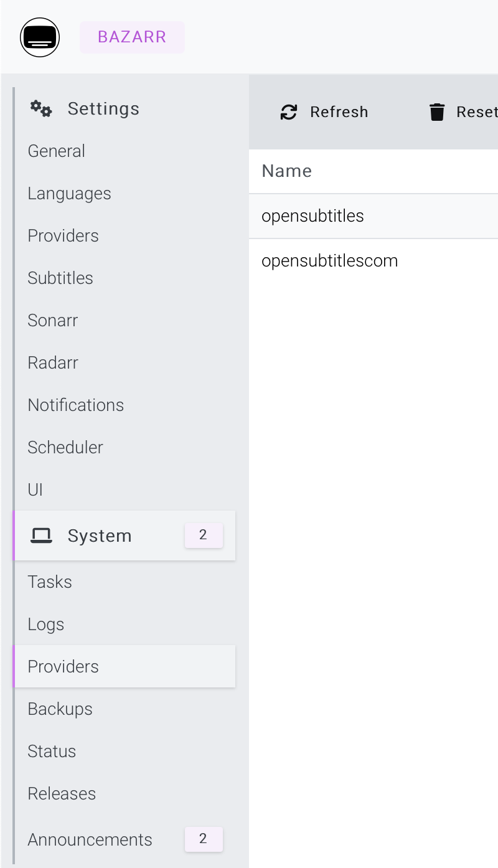
Task: Click the Bazarr logo icon
Action: (40, 37)
